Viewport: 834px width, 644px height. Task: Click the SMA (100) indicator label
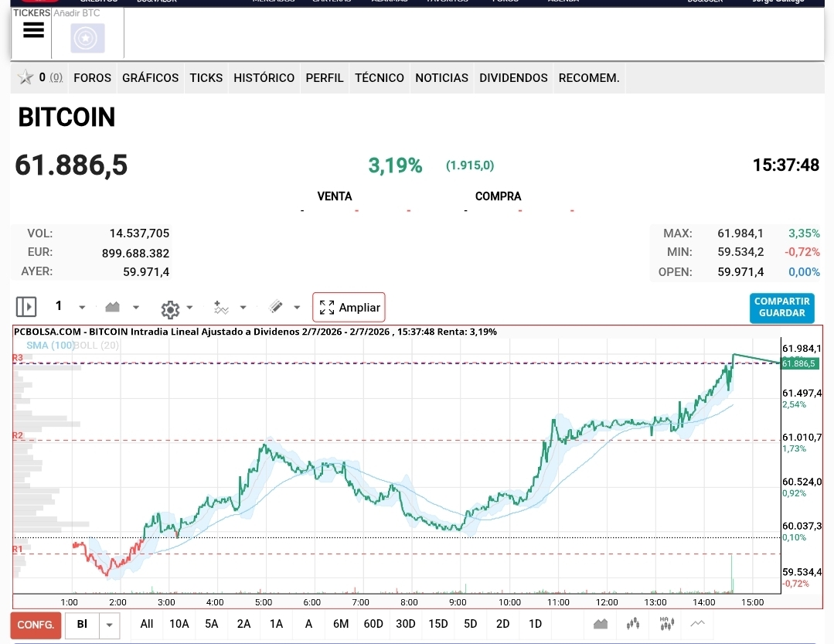click(50, 346)
